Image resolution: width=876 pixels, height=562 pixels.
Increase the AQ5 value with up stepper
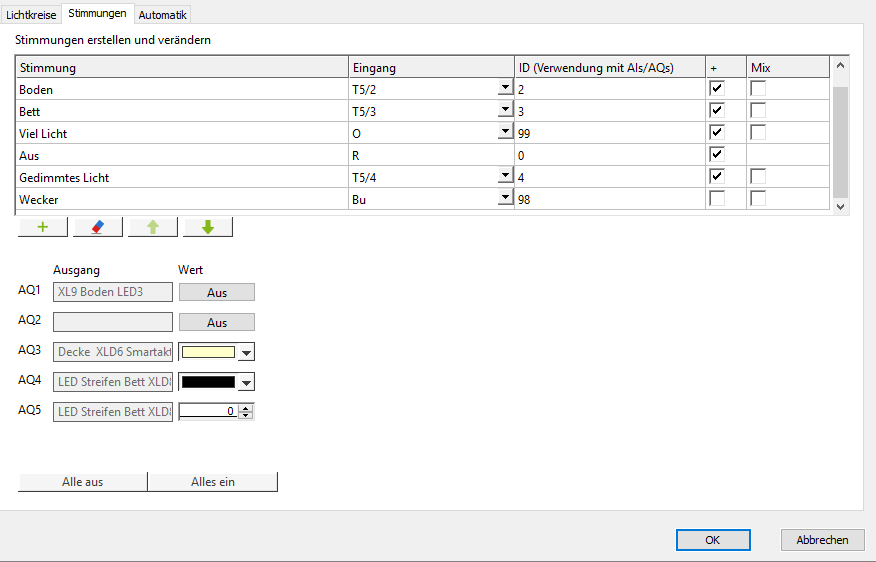tap(247, 407)
